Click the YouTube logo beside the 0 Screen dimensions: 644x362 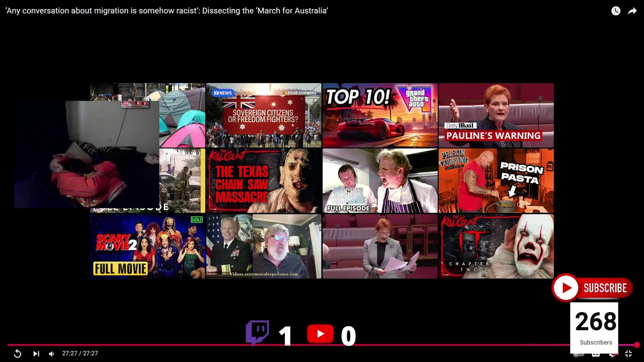(320, 334)
